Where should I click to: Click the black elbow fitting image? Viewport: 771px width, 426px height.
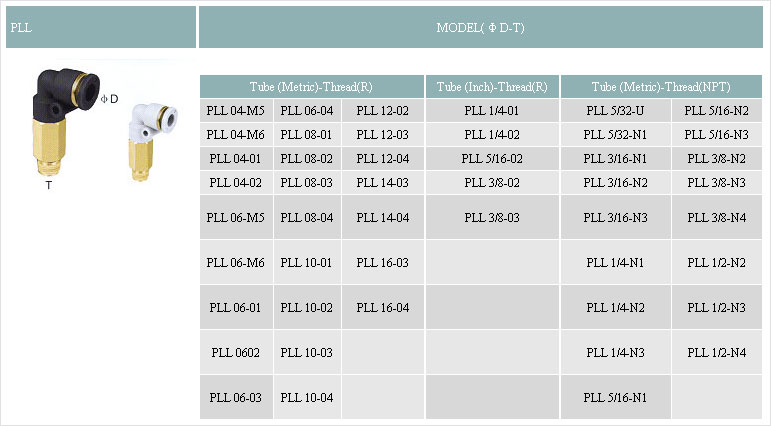[x=65, y=122]
